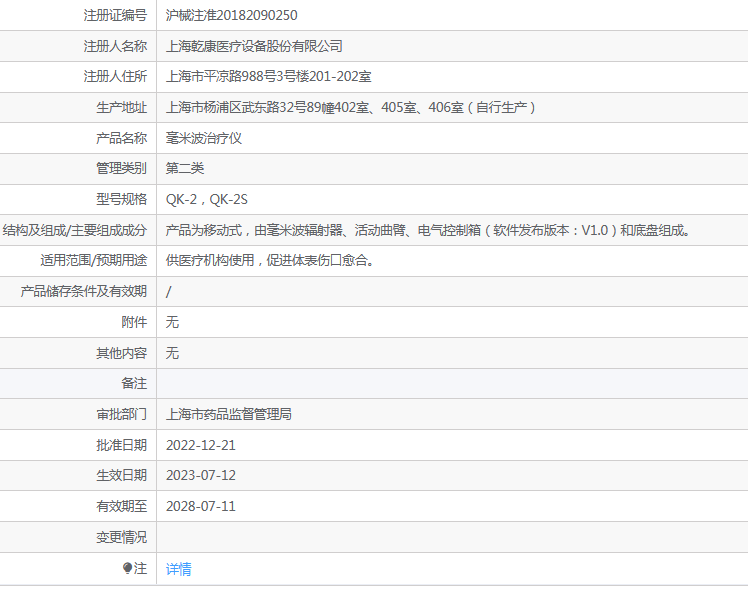
Task: Click the 有效期至 label
Action: [x=121, y=506]
